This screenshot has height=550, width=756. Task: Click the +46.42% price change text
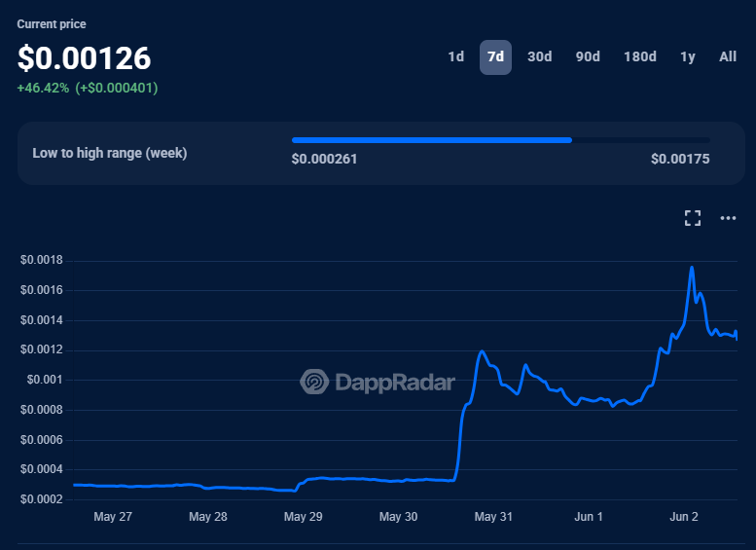coord(43,88)
